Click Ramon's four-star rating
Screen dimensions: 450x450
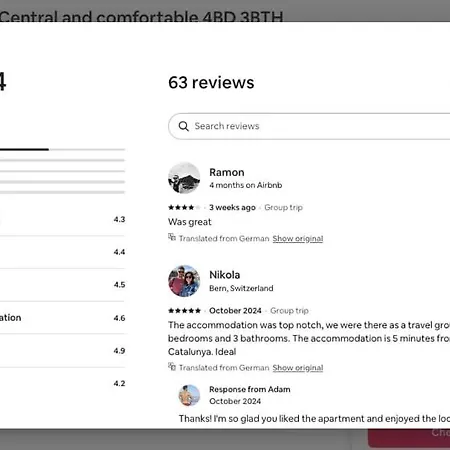click(184, 208)
